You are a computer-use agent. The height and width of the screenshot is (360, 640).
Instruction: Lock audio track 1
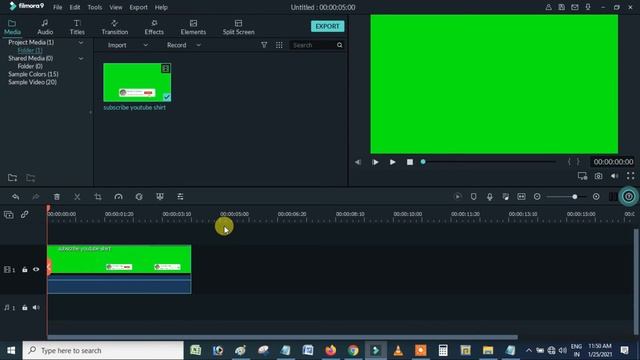[x=24, y=307]
